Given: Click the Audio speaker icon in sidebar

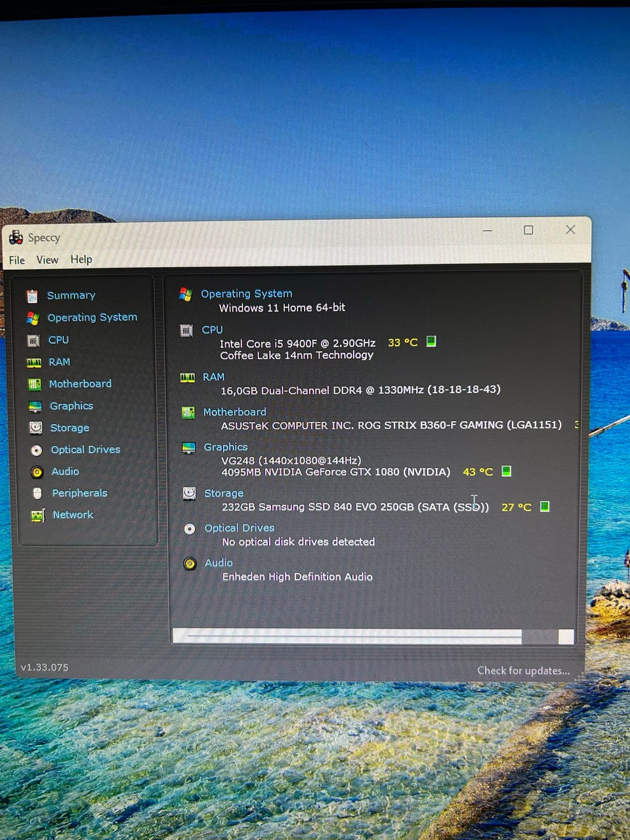Looking at the screenshot, I should click(37, 472).
